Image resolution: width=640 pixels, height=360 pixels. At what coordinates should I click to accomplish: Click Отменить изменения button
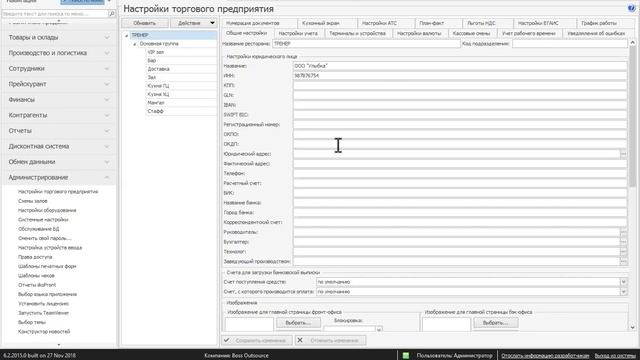coord(330,340)
